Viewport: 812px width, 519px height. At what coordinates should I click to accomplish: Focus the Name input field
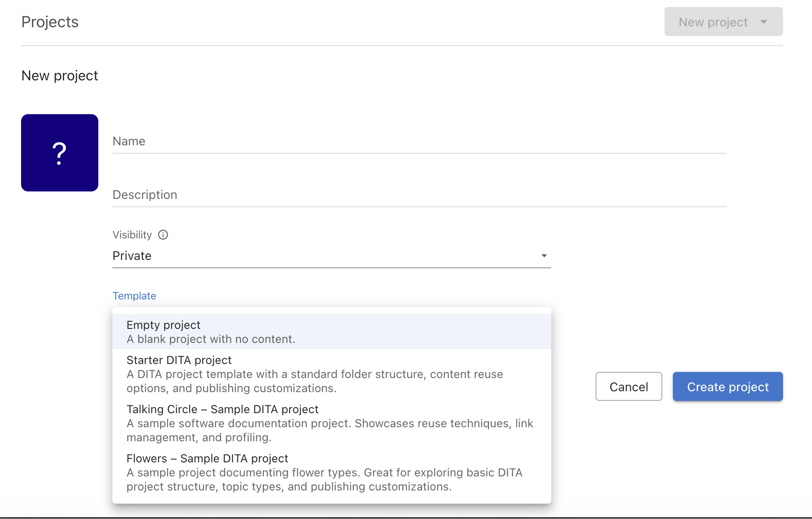[x=419, y=141]
